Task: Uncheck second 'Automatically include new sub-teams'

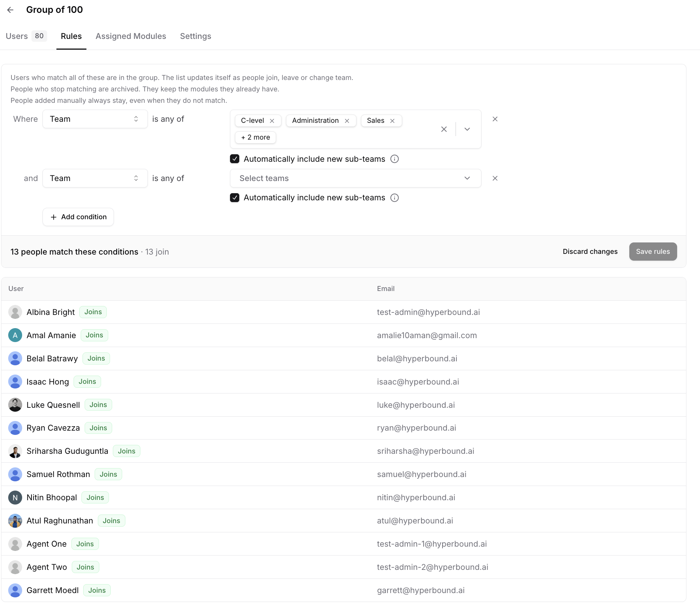Action: pos(235,198)
